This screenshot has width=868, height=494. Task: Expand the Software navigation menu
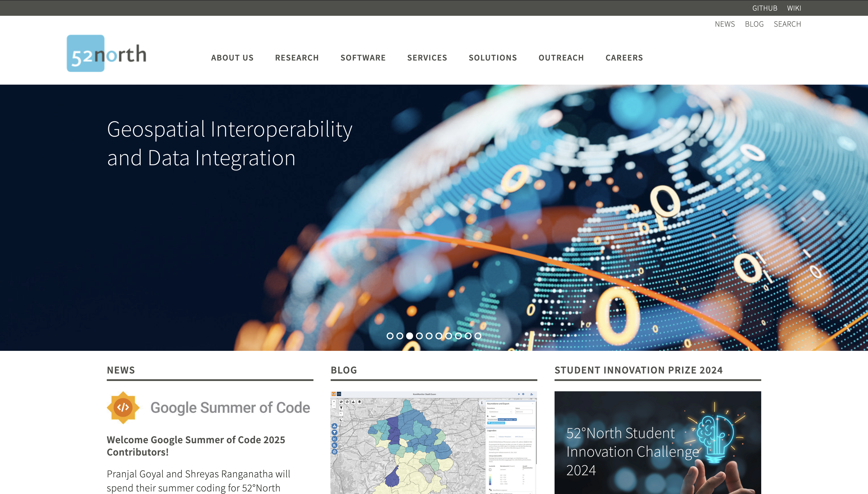363,58
